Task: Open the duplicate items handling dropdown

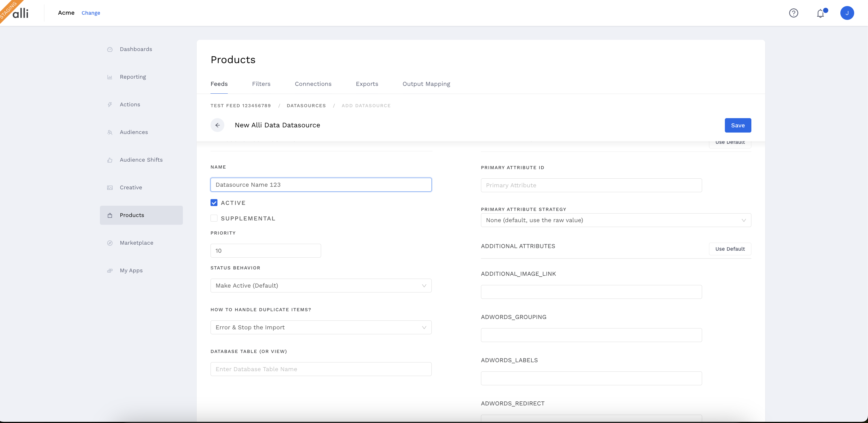Action: pyautogui.click(x=321, y=327)
